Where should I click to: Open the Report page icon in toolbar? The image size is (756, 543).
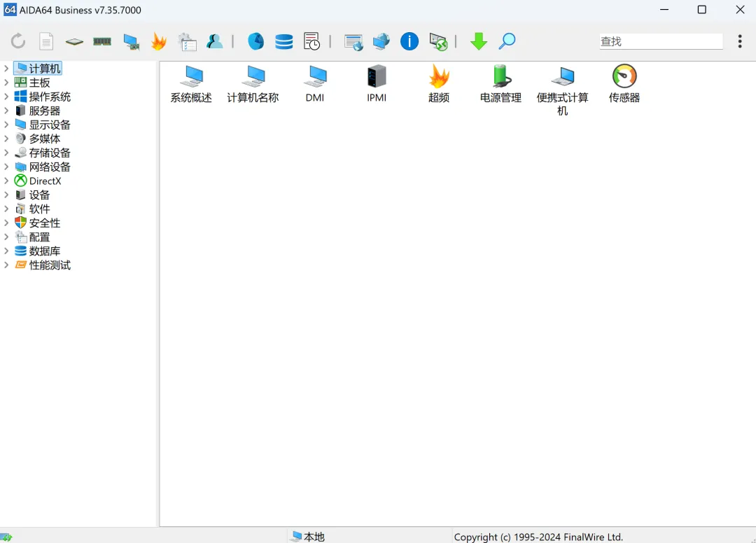(46, 41)
